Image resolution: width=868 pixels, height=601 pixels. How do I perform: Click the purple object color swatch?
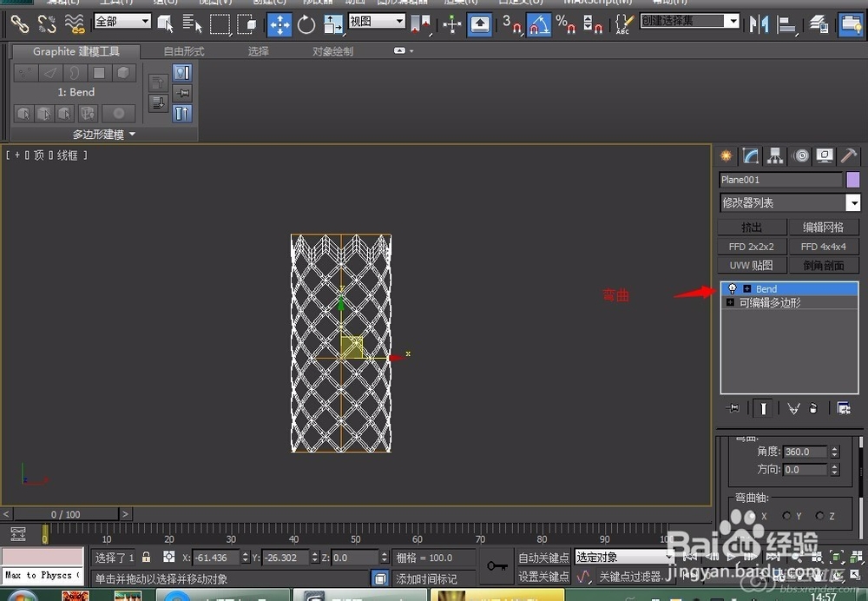[853, 180]
